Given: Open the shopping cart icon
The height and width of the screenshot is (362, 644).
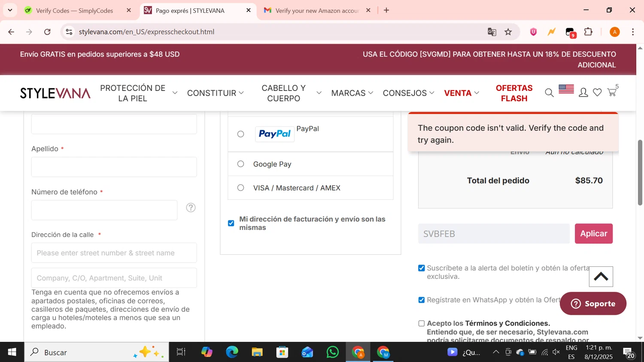Looking at the screenshot, I should (x=612, y=92).
